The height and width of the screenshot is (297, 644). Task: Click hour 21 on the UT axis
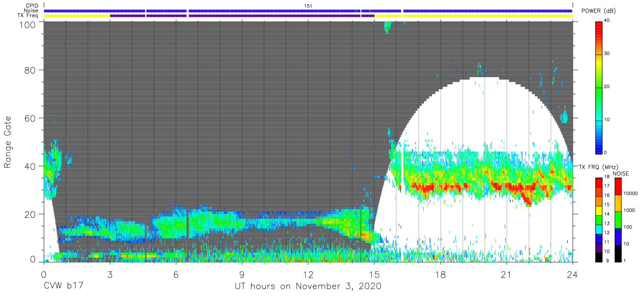(506, 273)
